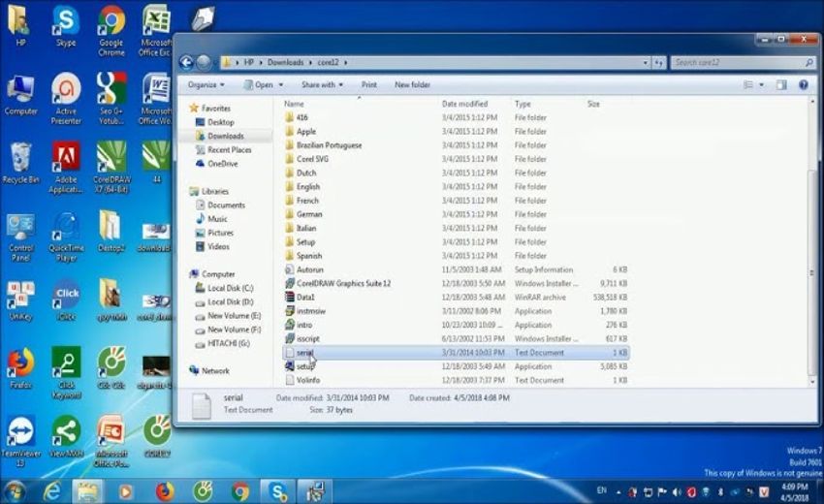
Task: Select Network in navigation pane
Action: coord(209,370)
